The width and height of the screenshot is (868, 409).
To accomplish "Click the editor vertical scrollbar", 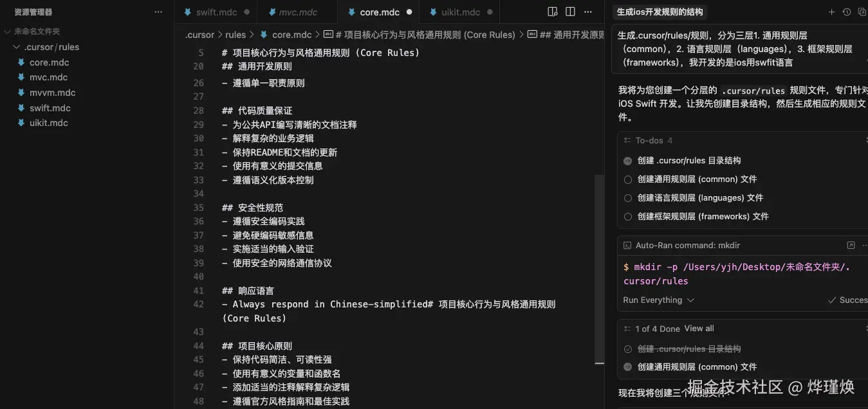I will coord(600,269).
